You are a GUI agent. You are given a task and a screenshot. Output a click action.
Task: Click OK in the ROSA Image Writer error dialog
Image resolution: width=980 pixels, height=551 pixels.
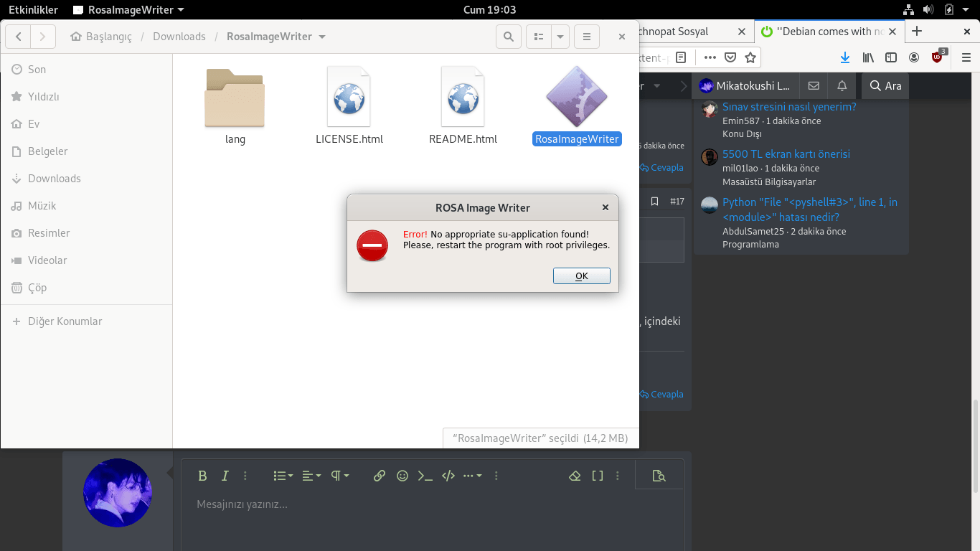pyautogui.click(x=582, y=275)
